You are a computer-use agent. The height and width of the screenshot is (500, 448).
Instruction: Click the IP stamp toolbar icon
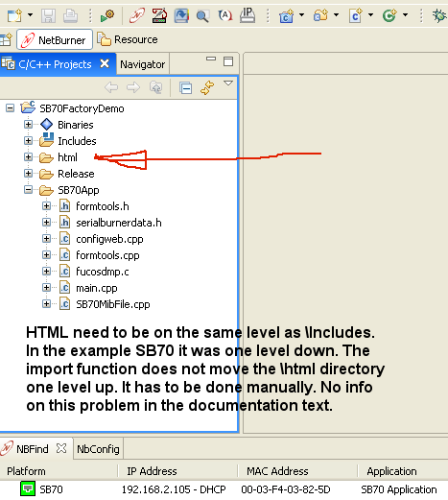(248, 15)
